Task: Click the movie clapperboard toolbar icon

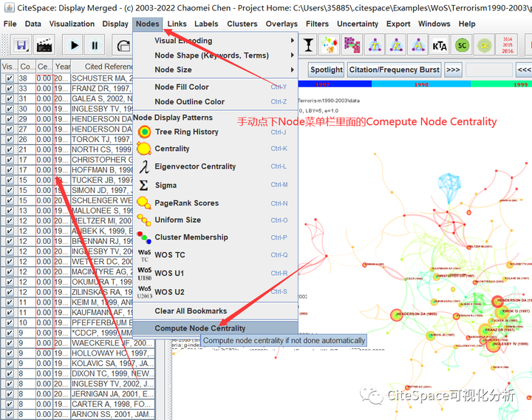Action: coord(44,45)
